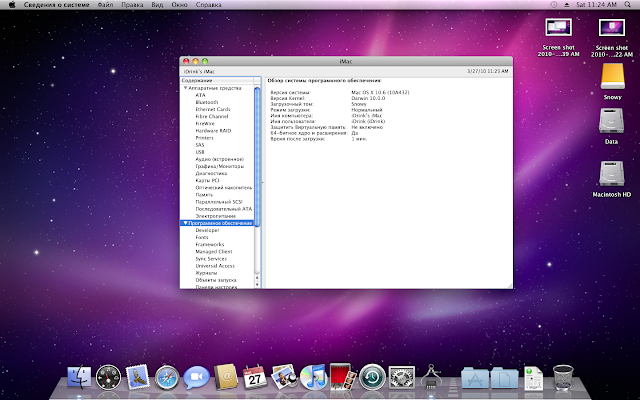Screen dimensions: 640x400
Task: Open System Preferences gear icon
Action: (x=400, y=379)
